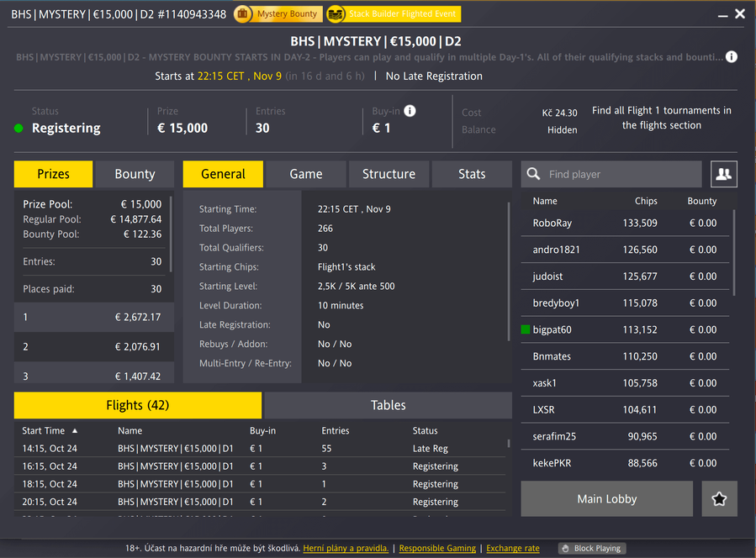Click the friends filter icon beside search
Viewport: 756px width, 558px height.
[723, 174]
